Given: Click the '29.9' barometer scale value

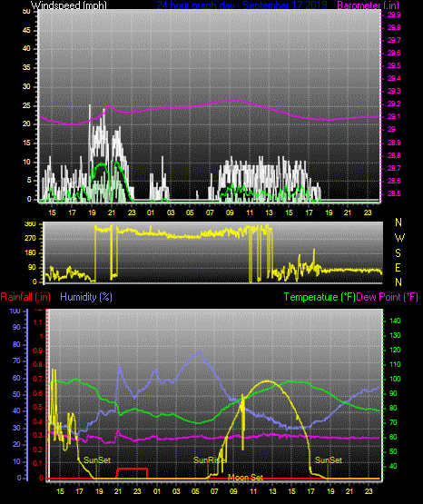Looking at the screenshot, I should tap(394, 15).
